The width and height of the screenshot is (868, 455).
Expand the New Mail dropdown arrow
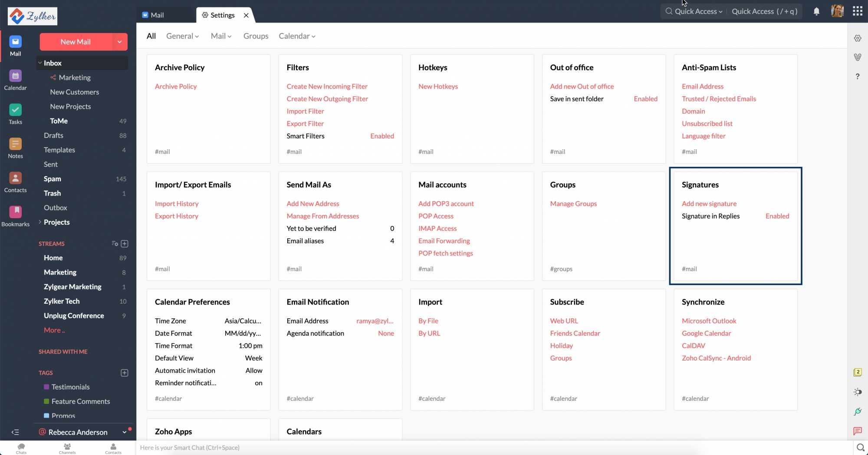click(119, 42)
